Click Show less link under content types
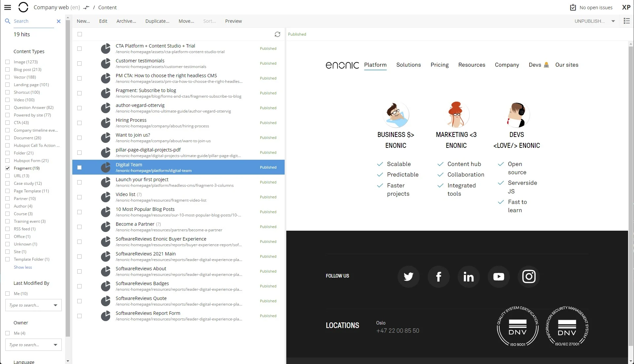Screen dimensions: 634x364 tap(23, 267)
